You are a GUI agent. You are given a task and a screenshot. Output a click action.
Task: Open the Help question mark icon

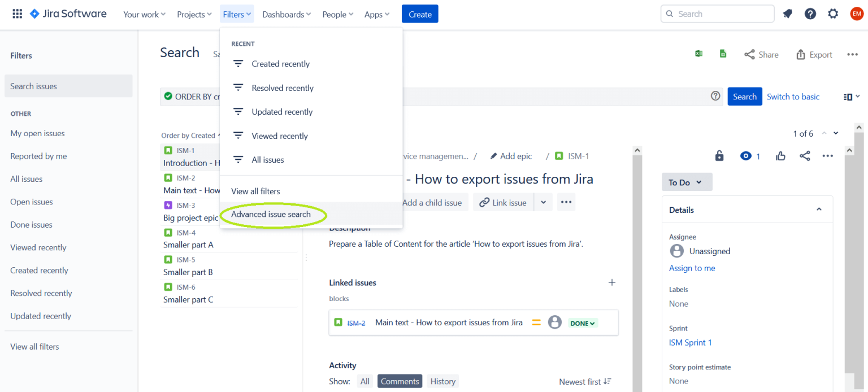click(810, 14)
